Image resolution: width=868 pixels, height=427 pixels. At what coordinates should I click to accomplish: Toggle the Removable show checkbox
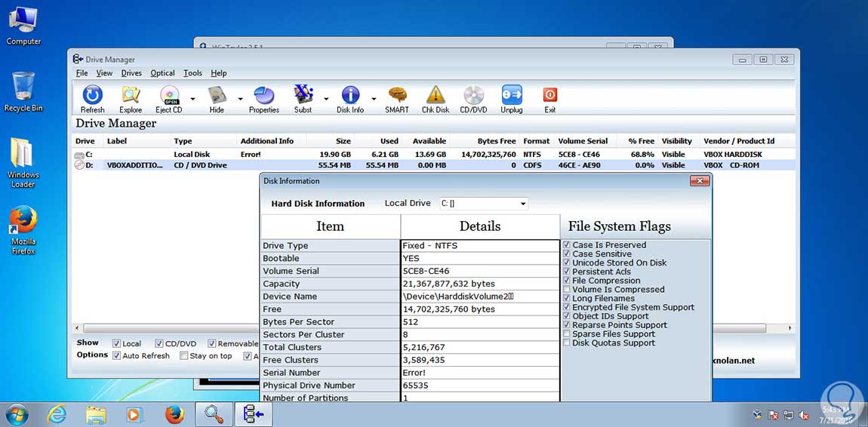pos(211,343)
